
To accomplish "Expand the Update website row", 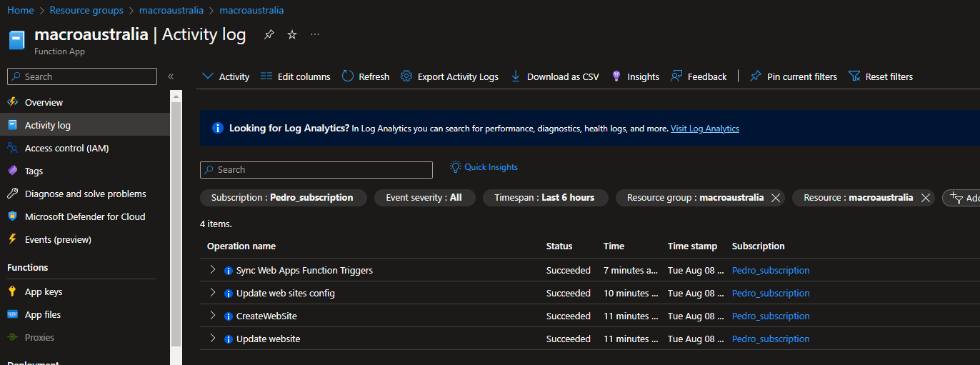I will [x=212, y=339].
